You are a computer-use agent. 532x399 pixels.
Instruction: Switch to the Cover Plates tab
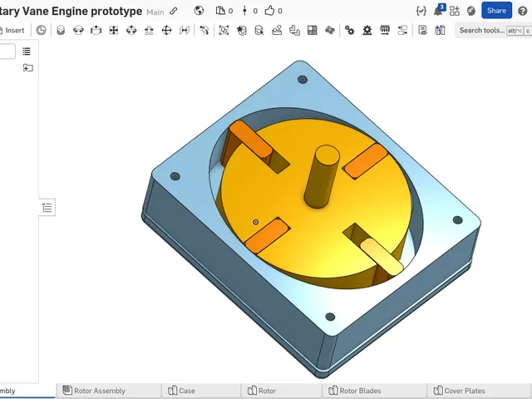pos(479,391)
